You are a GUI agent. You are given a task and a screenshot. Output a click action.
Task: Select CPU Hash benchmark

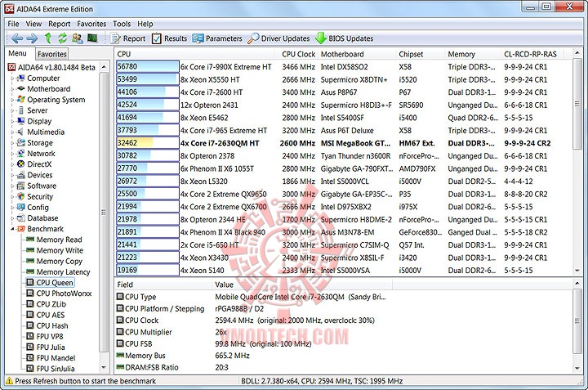point(52,325)
